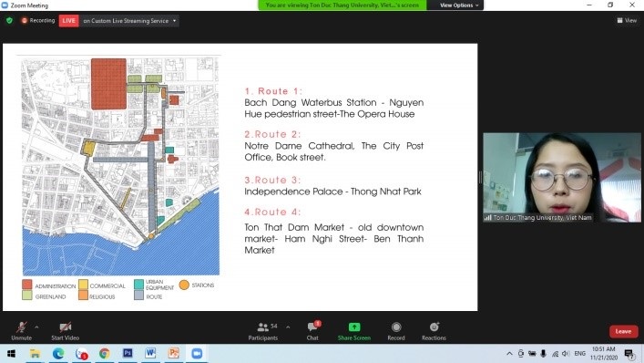Open the Custom Live Streaming Service dropdown

click(x=129, y=21)
